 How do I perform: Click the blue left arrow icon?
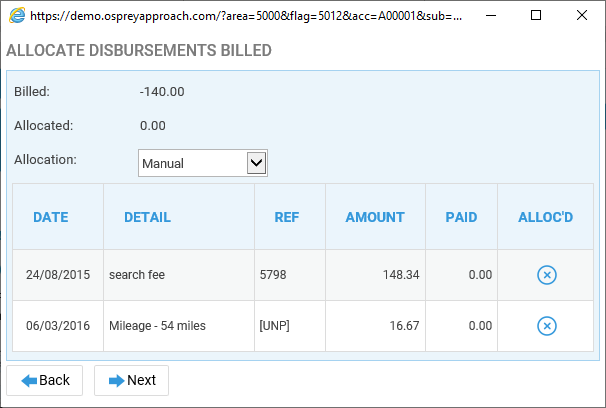pyautogui.click(x=29, y=381)
